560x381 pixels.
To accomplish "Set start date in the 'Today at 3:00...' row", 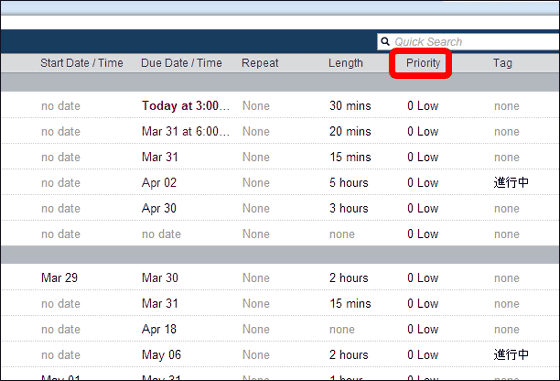I will [x=61, y=106].
